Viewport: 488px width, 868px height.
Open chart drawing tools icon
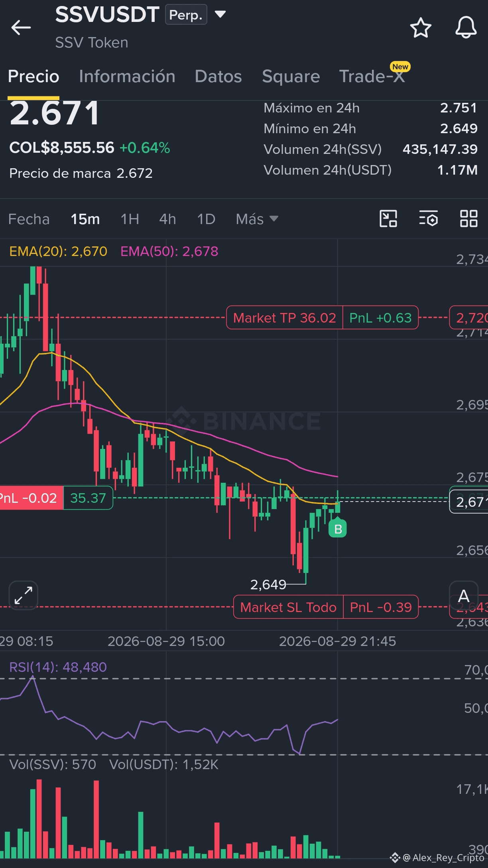coord(388,218)
